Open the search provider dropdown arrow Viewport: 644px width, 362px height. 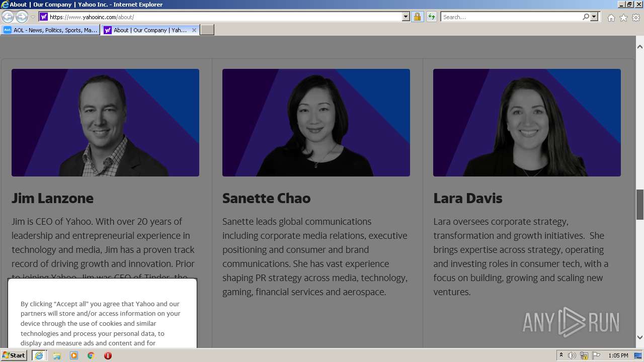point(594,17)
